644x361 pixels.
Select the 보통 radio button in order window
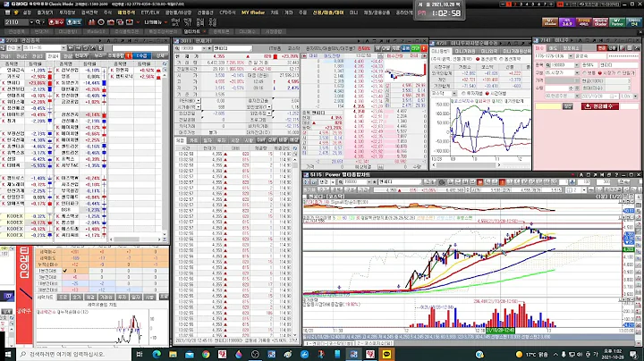pos(584,72)
